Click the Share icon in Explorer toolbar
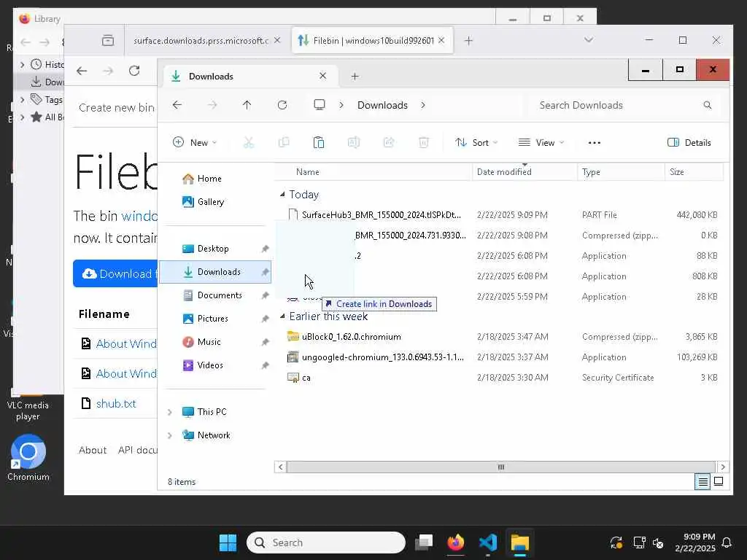Screen dimensions: 747x560 pos(389,142)
